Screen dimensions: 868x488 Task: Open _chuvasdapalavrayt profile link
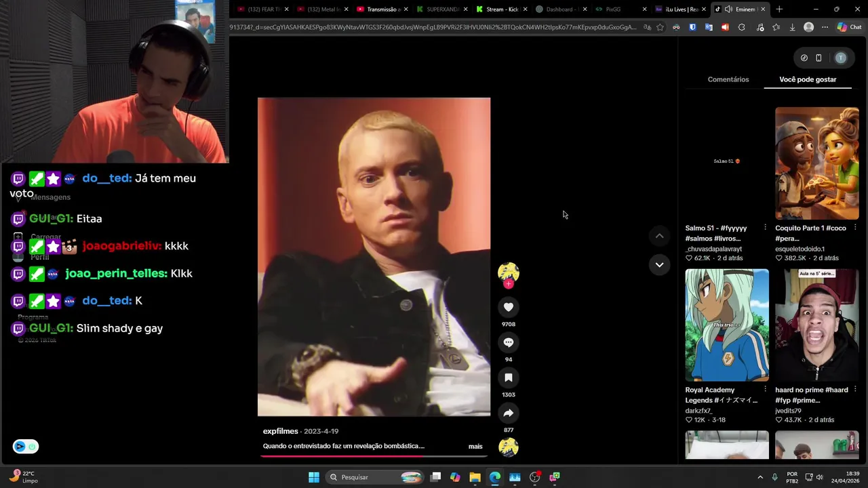[x=713, y=249]
